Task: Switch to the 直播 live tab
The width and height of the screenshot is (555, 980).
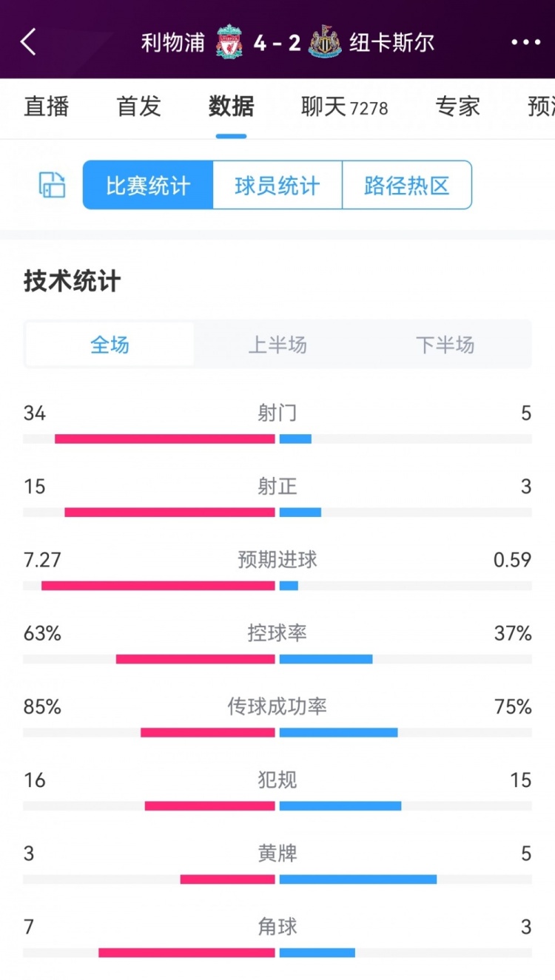Action: [46, 107]
